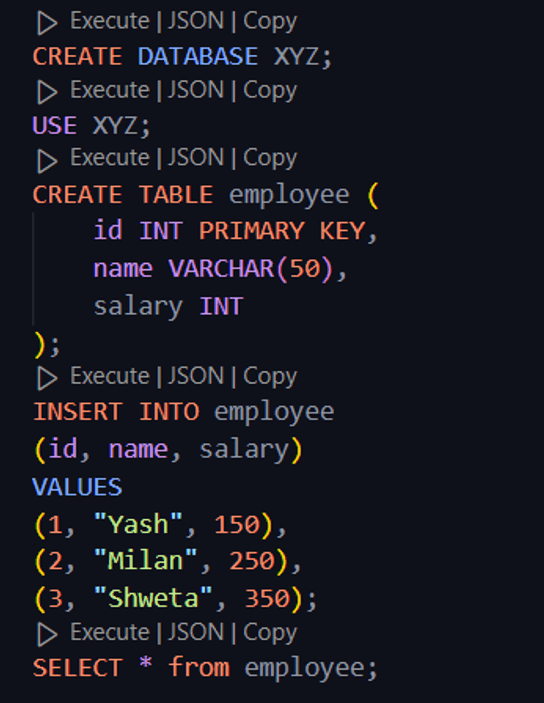Click the run triangle above INSERT INTO
Screen dimensions: 544x703
[47, 379]
